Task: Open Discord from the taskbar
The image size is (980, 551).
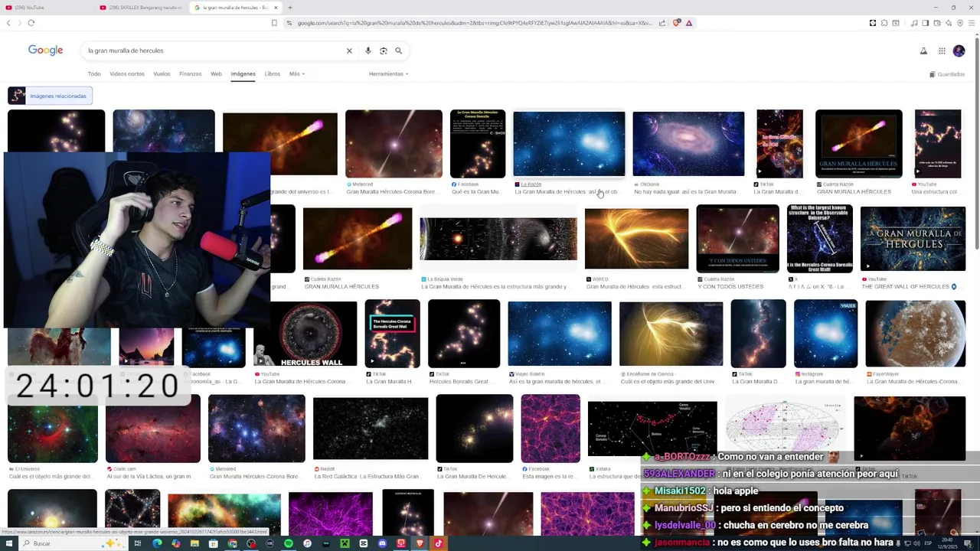Action: (x=382, y=543)
